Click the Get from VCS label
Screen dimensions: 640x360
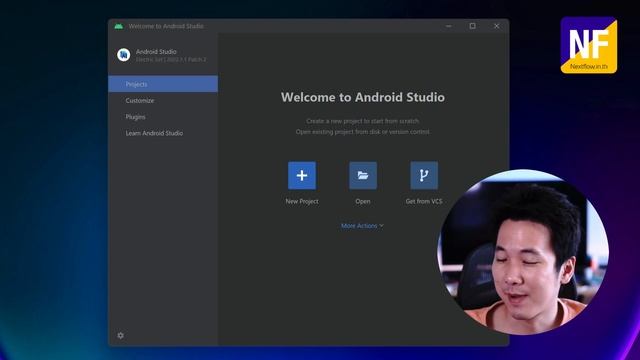pyautogui.click(x=424, y=201)
